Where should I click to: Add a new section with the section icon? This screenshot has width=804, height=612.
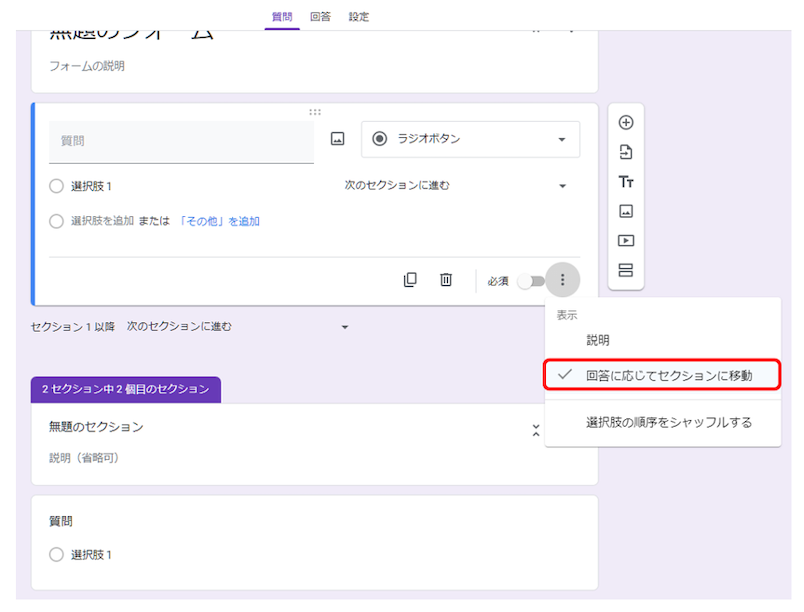point(625,270)
